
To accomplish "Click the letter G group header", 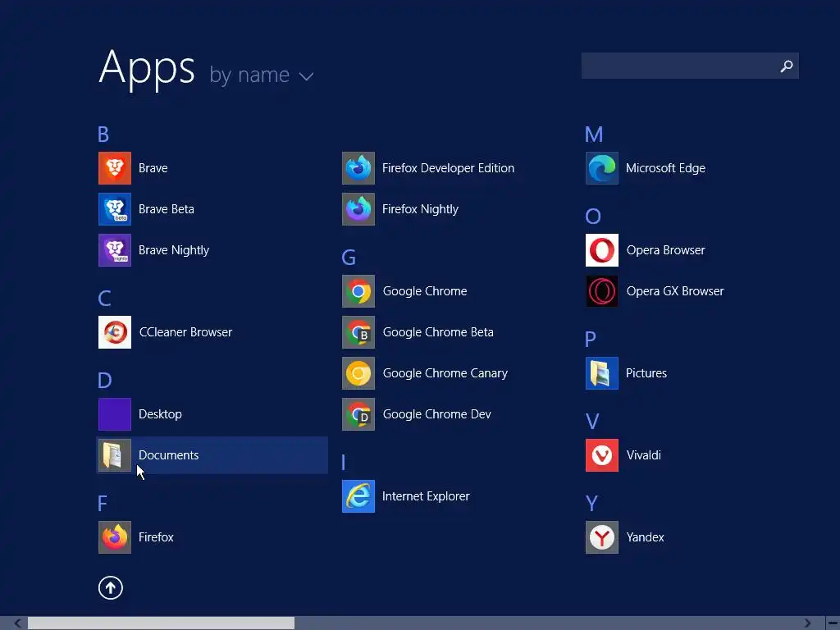I will tap(349, 258).
